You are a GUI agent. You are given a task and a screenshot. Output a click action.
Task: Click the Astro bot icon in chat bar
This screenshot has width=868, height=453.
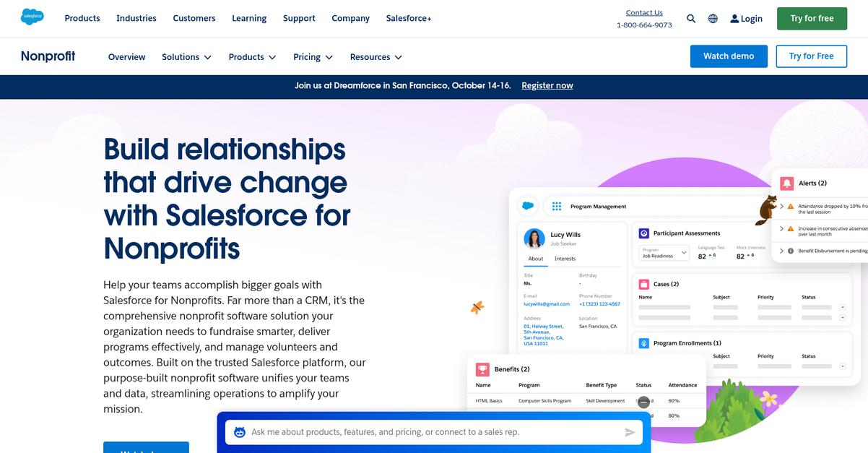point(240,432)
